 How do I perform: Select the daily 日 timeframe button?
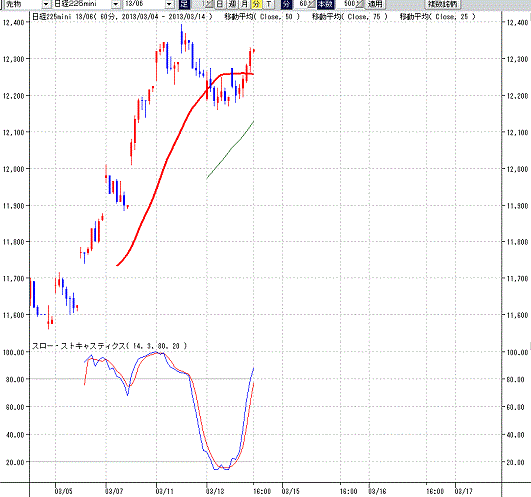219,4
